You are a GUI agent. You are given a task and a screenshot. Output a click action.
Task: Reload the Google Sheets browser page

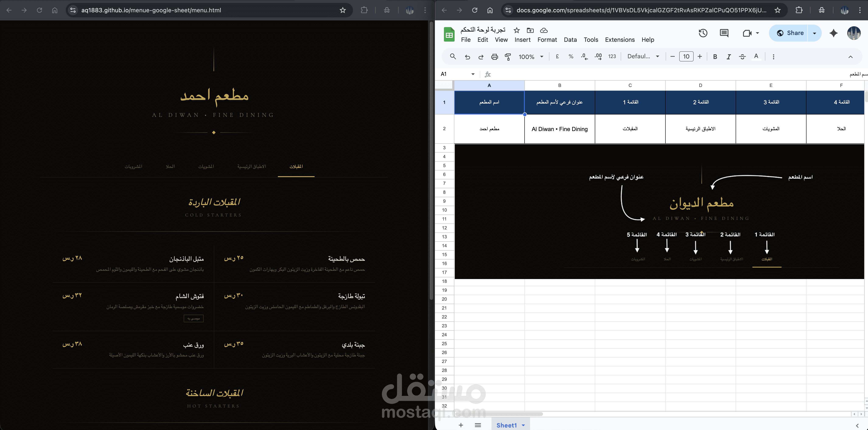pyautogui.click(x=475, y=10)
